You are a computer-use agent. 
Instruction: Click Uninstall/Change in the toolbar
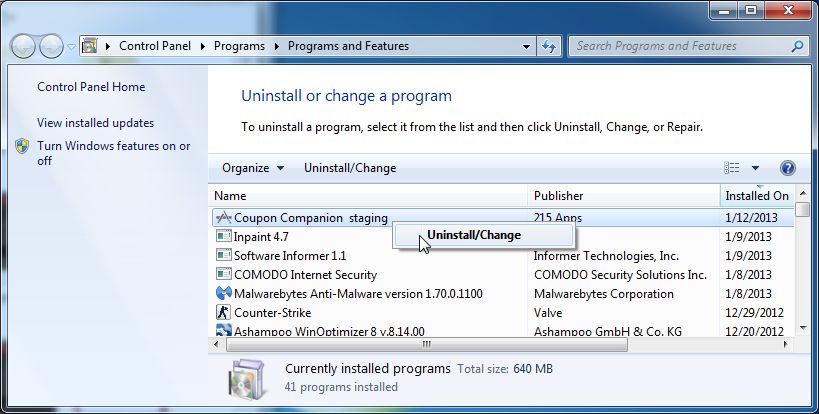350,168
